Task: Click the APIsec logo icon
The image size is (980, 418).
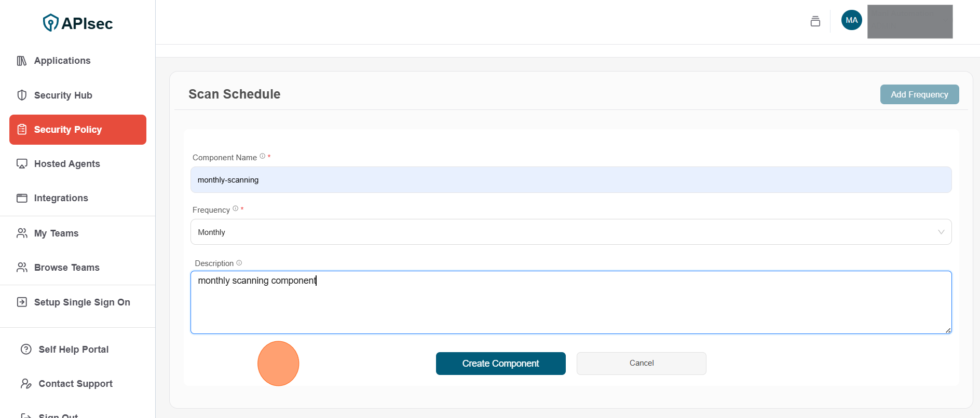Action: click(50, 23)
